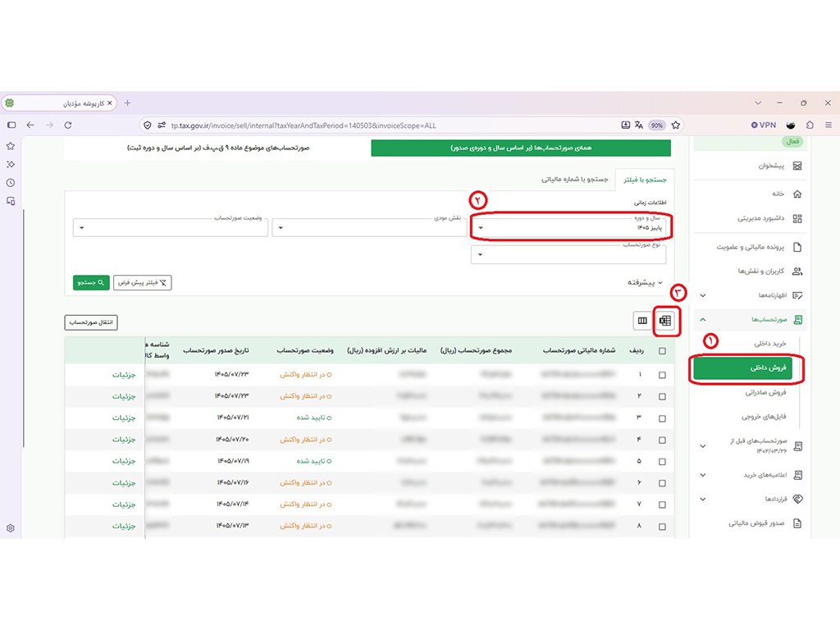
Task: Open the وضعیت صورتحساب dropdown
Action: click(171, 228)
